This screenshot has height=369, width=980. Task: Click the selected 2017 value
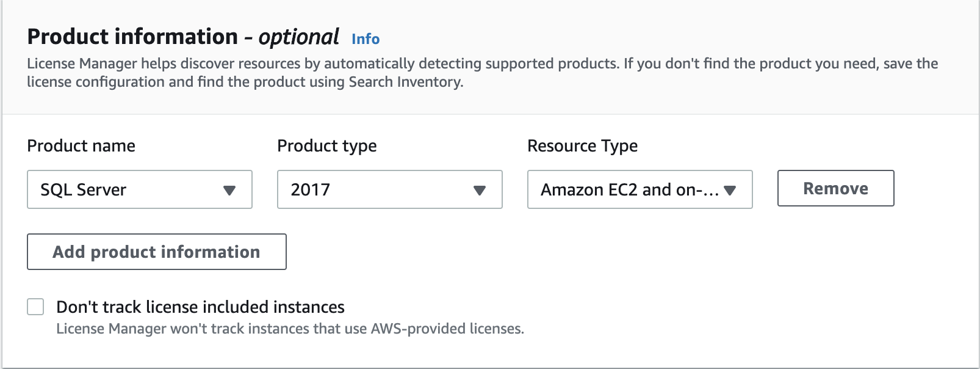(311, 190)
